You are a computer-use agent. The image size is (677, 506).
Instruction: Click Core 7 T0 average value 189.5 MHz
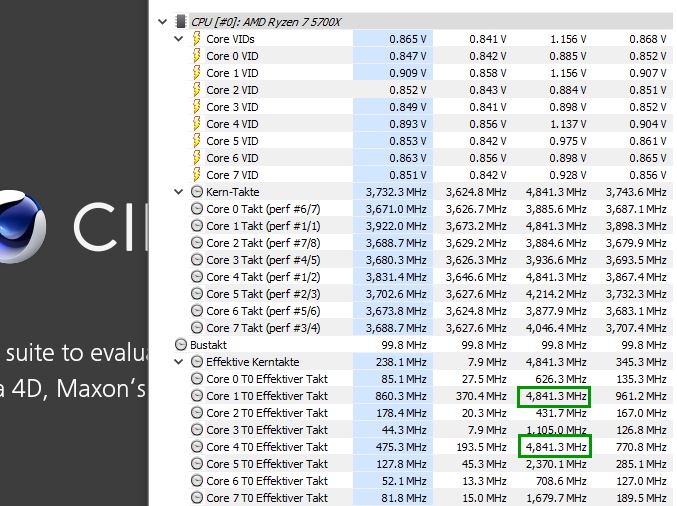[641, 498]
